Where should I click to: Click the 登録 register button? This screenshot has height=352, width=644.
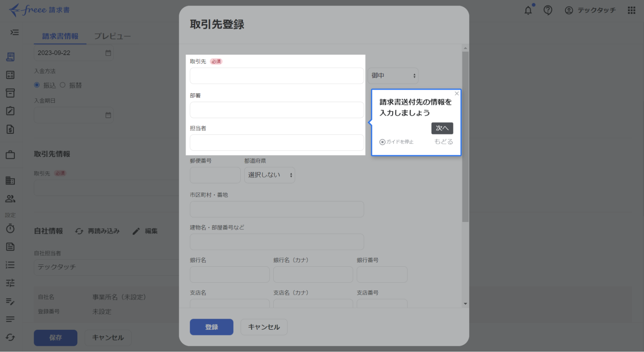point(211,327)
